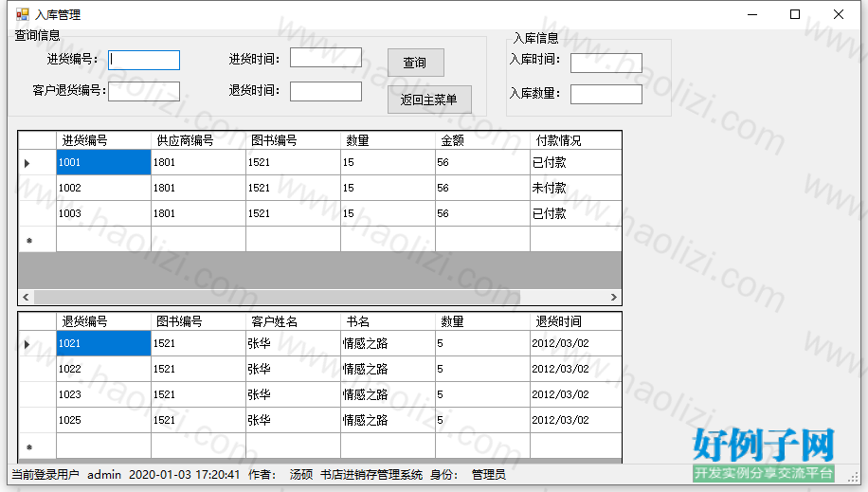Click book number 1521 in row 1003
The height and width of the screenshot is (492, 868).
(293, 213)
